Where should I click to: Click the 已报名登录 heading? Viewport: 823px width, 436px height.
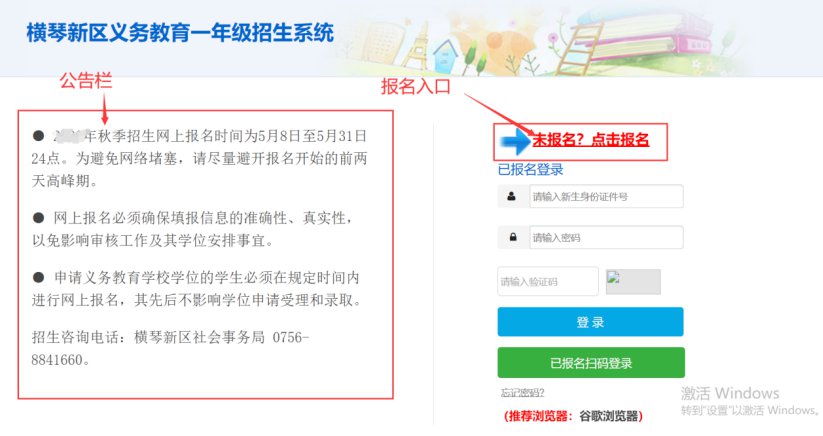(531, 169)
